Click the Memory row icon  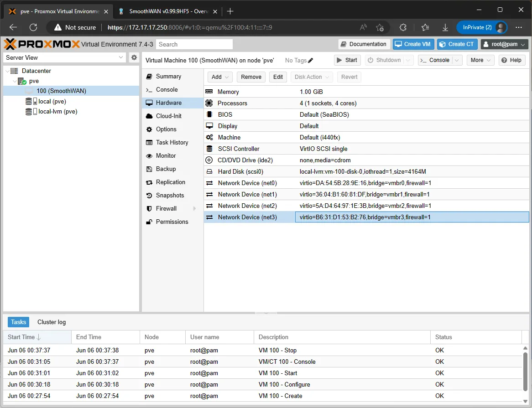point(209,92)
